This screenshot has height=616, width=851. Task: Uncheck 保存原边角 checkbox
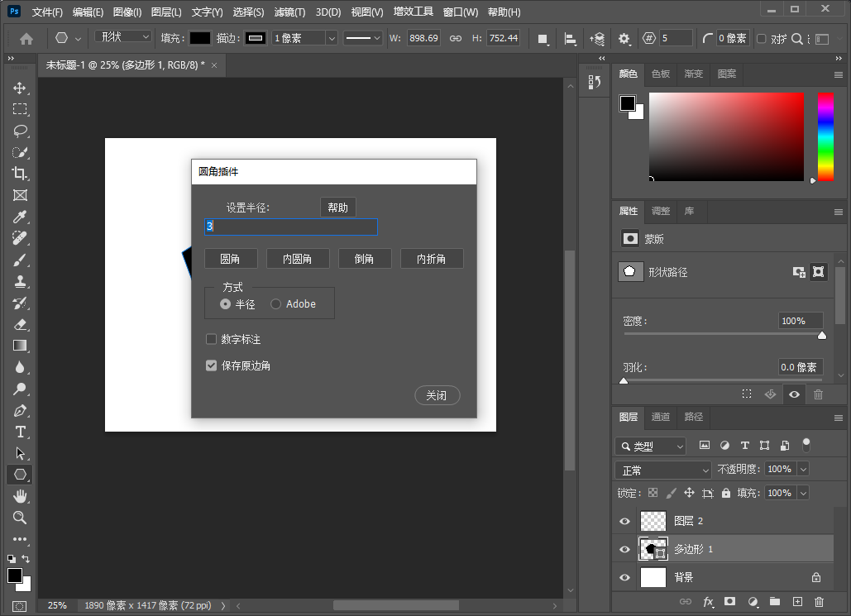click(211, 365)
